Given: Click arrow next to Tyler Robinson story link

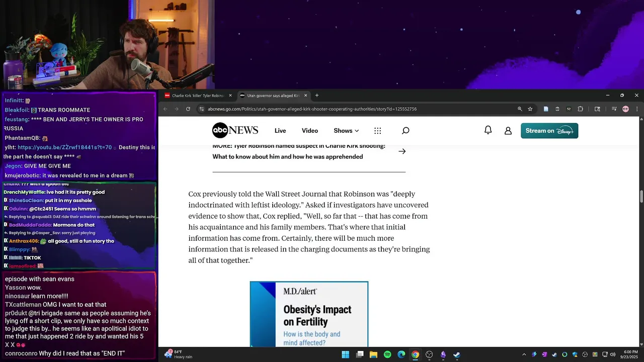Looking at the screenshot, I should pyautogui.click(x=402, y=151).
